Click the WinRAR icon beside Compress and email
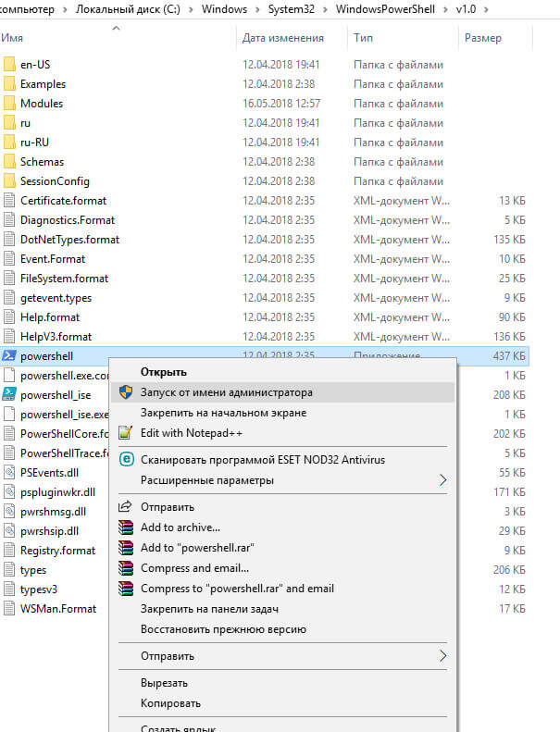Screen dimensions: 560x732 [x=126, y=568]
